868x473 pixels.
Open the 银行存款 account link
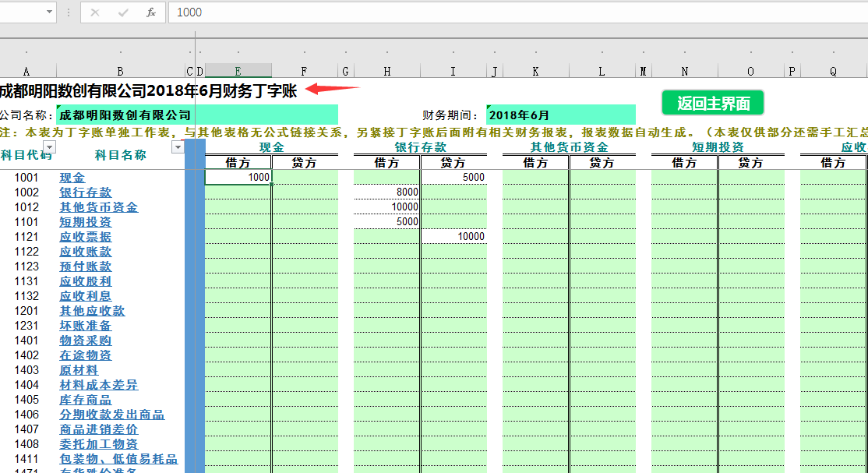coord(85,192)
